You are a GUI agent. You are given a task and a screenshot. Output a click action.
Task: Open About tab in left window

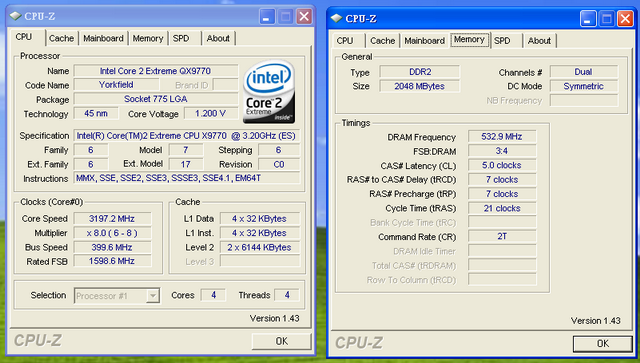218,38
